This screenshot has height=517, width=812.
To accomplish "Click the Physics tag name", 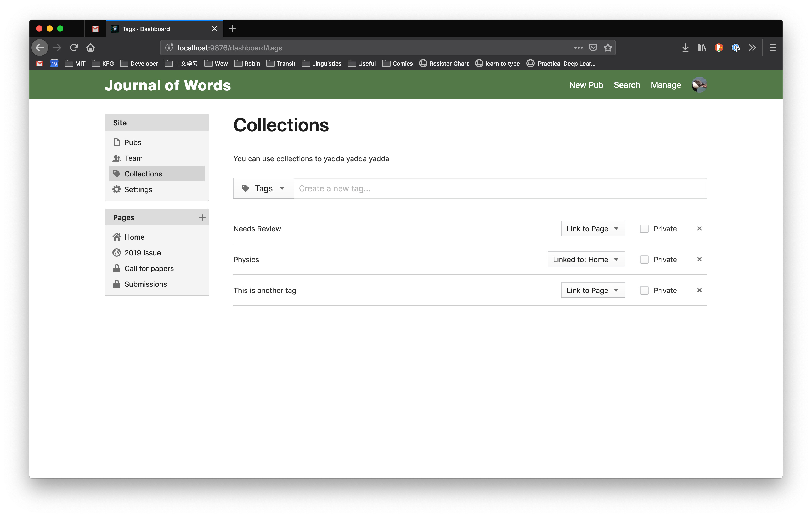I will pyautogui.click(x=246, y=259).
